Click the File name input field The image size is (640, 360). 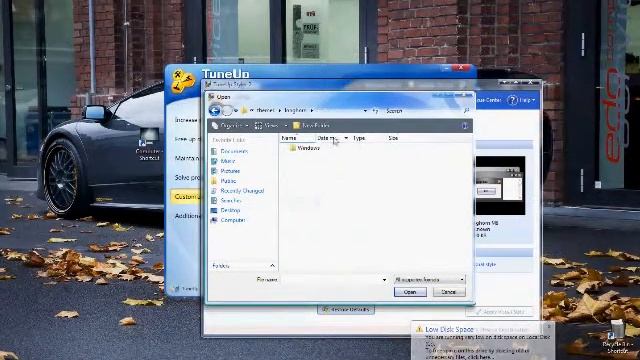coord(332,280)
